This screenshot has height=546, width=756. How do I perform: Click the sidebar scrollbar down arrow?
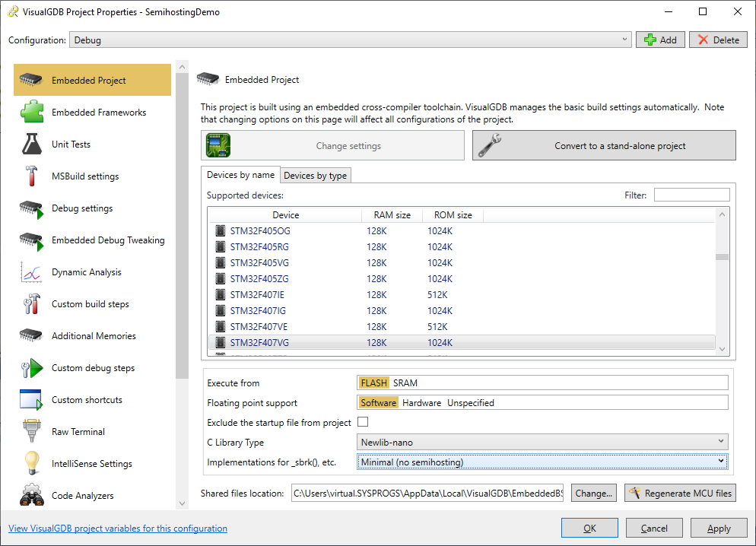[182, 503]
